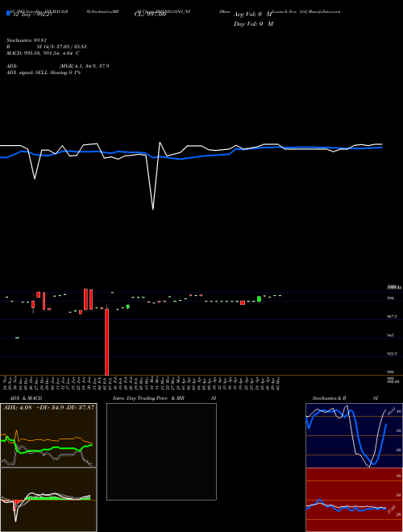Click the 922.5 price axis label

tap(392, 354)
